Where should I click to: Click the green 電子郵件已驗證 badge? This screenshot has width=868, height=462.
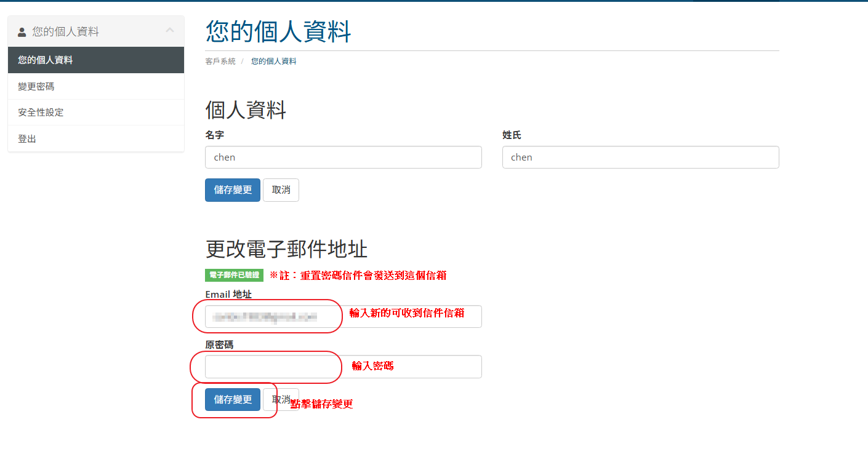coord(234,275)
